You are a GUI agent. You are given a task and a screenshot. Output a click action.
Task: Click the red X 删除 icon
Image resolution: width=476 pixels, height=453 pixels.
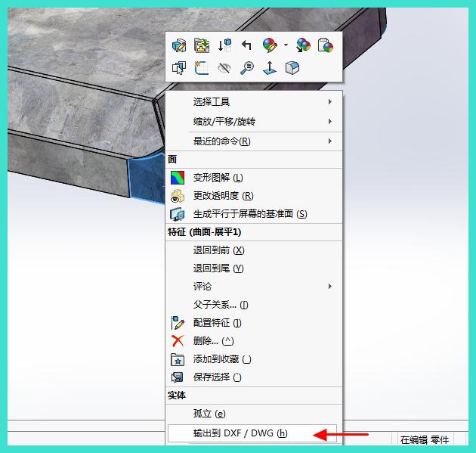click(x=178, y=341)
